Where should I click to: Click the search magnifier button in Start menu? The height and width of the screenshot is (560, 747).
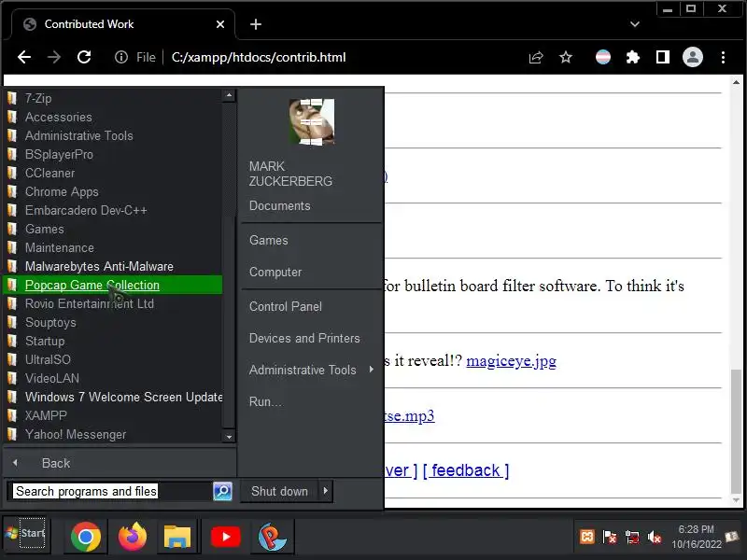pos(222,491)
